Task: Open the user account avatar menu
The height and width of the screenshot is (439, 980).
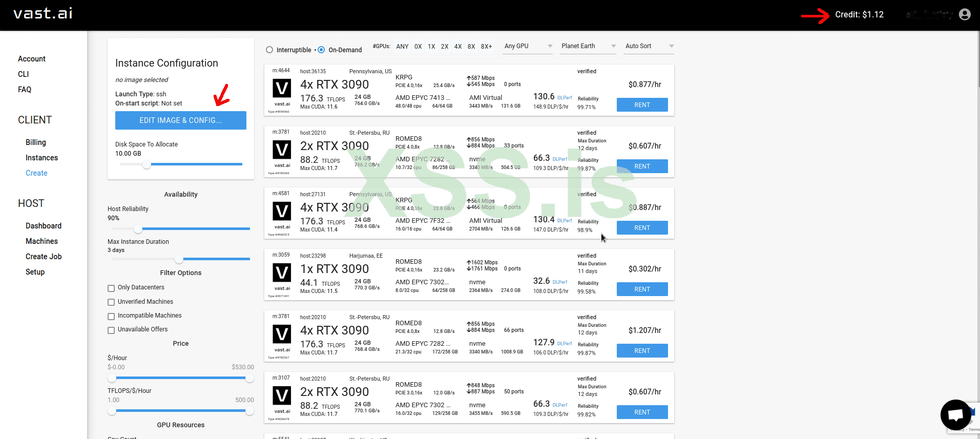Action: [965, 14]
